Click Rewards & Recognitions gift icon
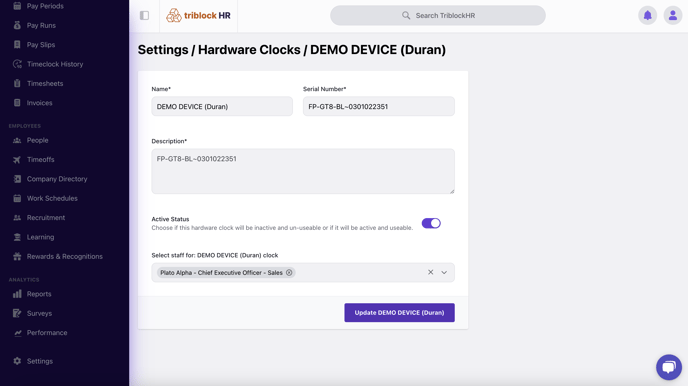 click(17, 257)
